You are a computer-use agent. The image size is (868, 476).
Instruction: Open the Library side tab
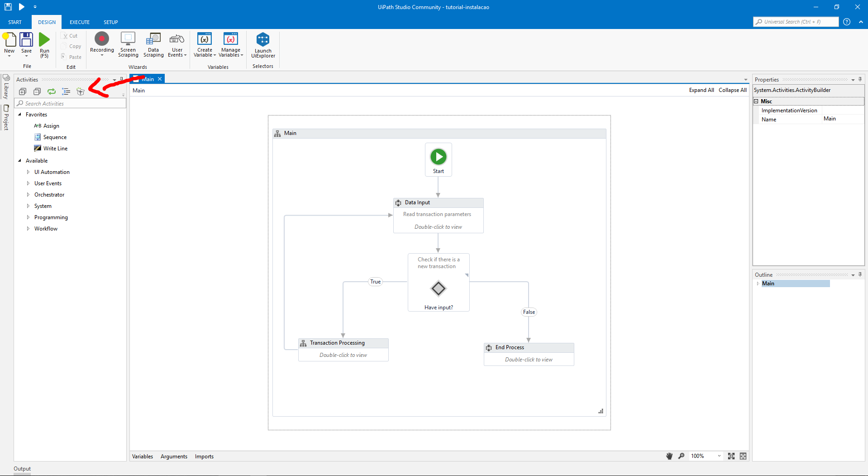pyautogui.click(x=6, y=87)
